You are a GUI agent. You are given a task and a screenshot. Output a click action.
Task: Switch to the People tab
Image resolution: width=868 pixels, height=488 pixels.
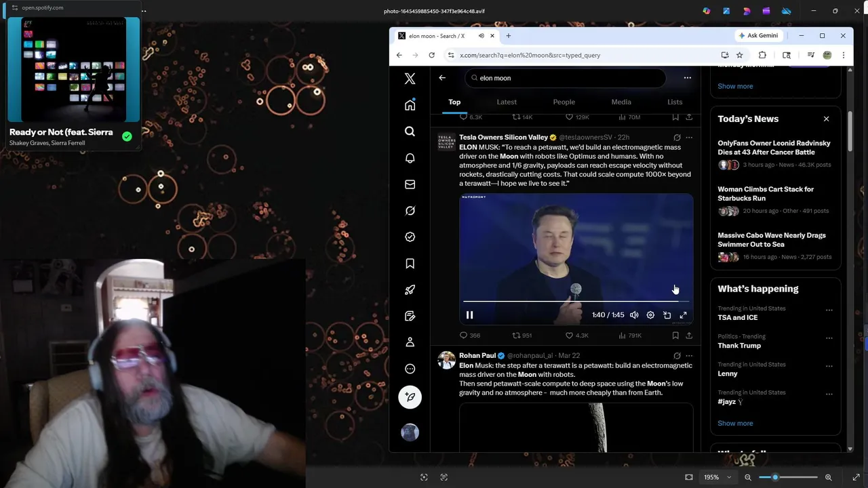pyautogui.click(x=564, y=102)
